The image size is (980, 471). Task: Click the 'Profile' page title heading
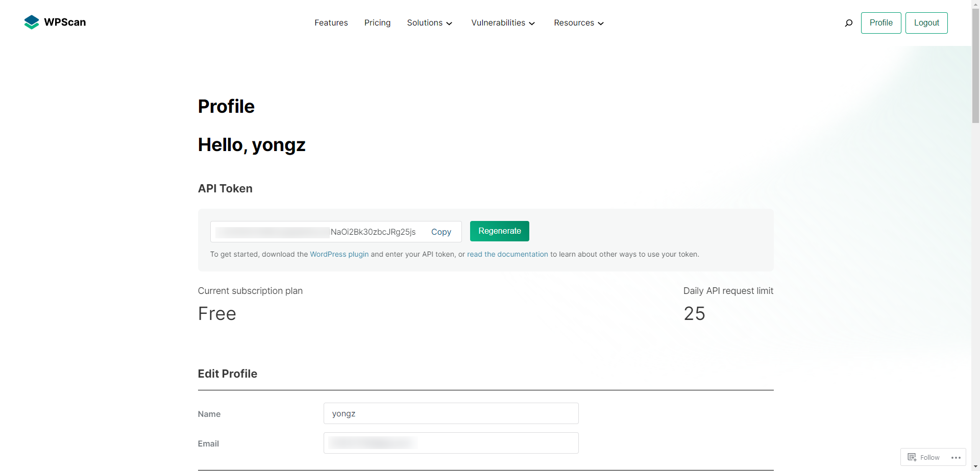tap(226, 106)
